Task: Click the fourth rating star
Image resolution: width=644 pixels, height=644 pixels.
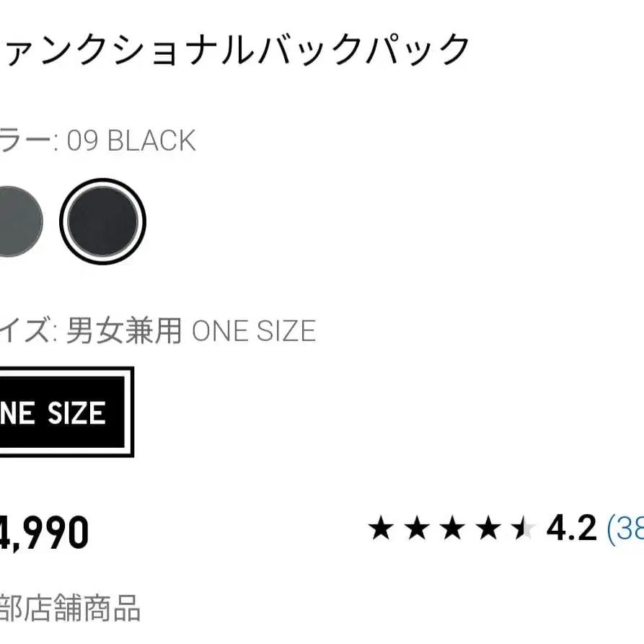Action: tap(488, 529)
